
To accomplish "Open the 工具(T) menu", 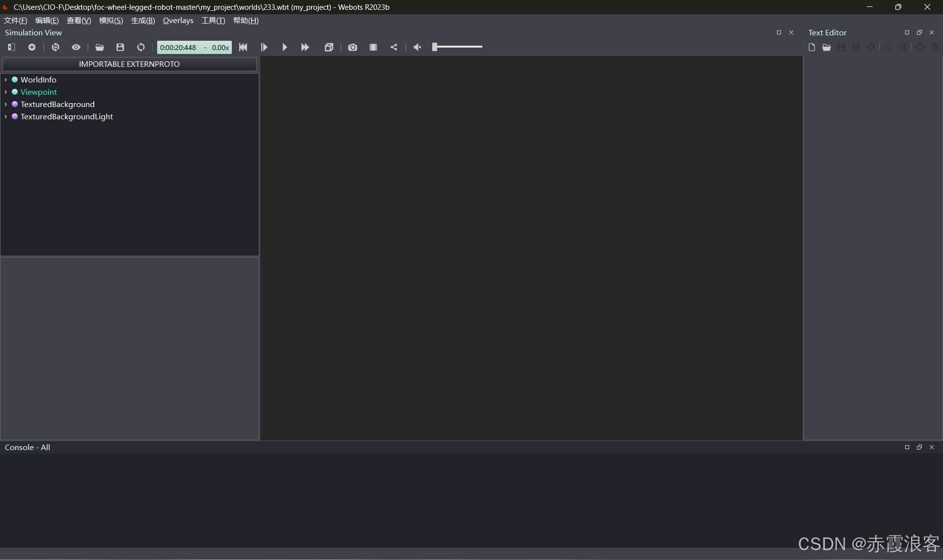I will 213,21.
